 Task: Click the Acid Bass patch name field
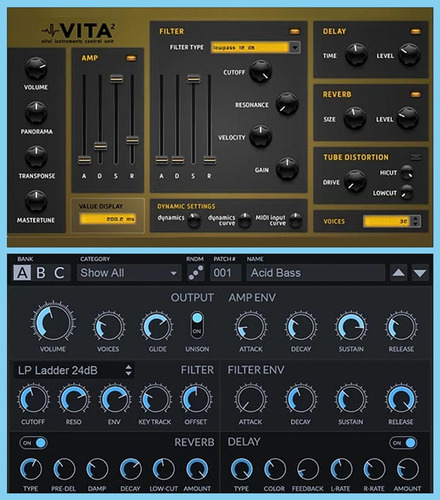pos(316,273)
